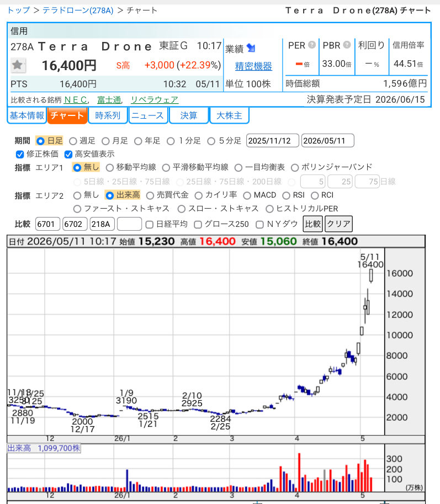Select the 週足 period radio button
Screen dimensions: 440x504
pos(73,141)
